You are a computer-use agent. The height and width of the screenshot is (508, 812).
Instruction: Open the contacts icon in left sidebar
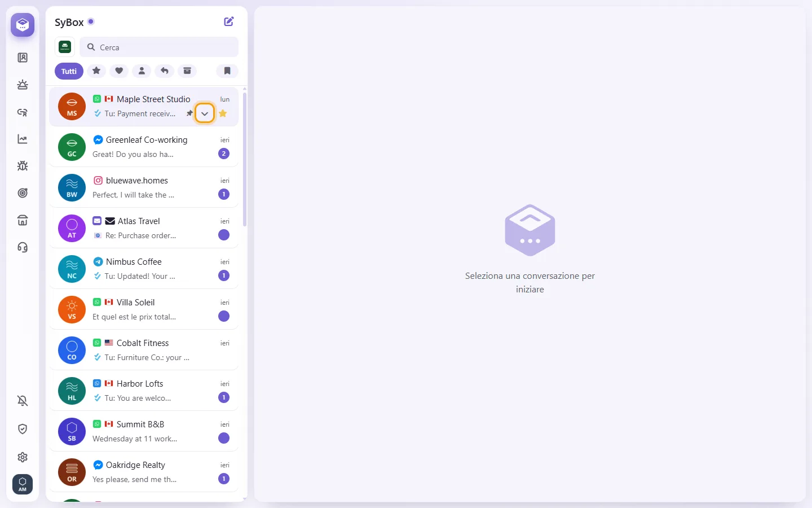(x=23, y=58)
